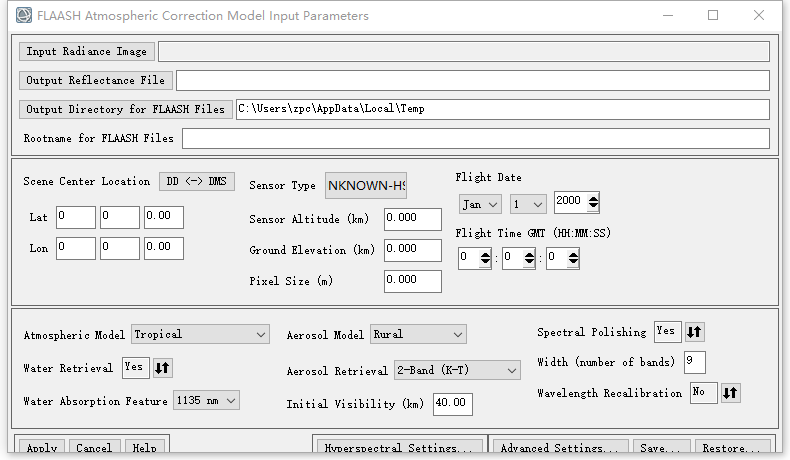This screenshot has width=790, height=460.
Task: Toggle the Wavelength Recalibration arrows button
Action: coord(730,392)
